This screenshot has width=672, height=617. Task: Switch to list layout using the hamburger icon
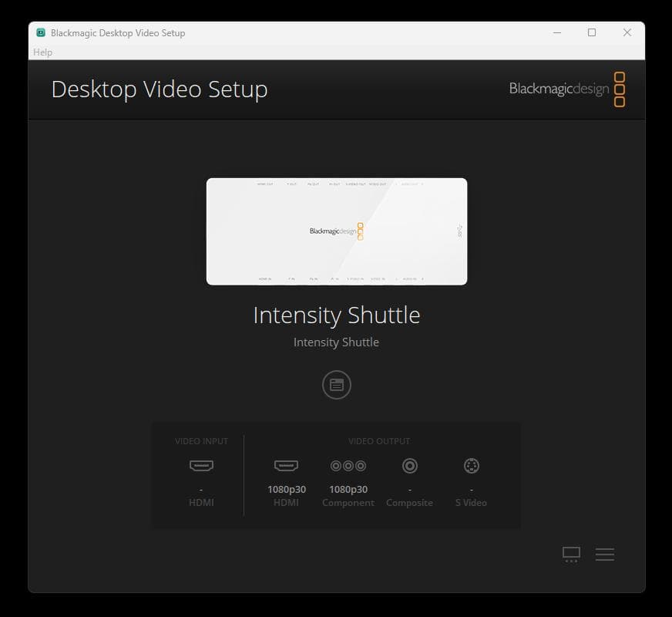pyautogui.click(x=605, y=555)
